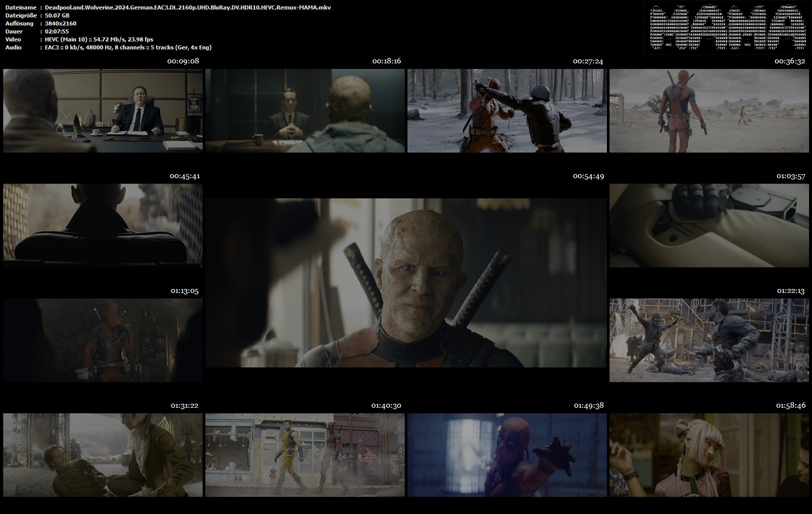Click the timestamp text 01:49:38
Image resolution: width=812 pixels, height=514 pixels.
click(x=589, y=406)
